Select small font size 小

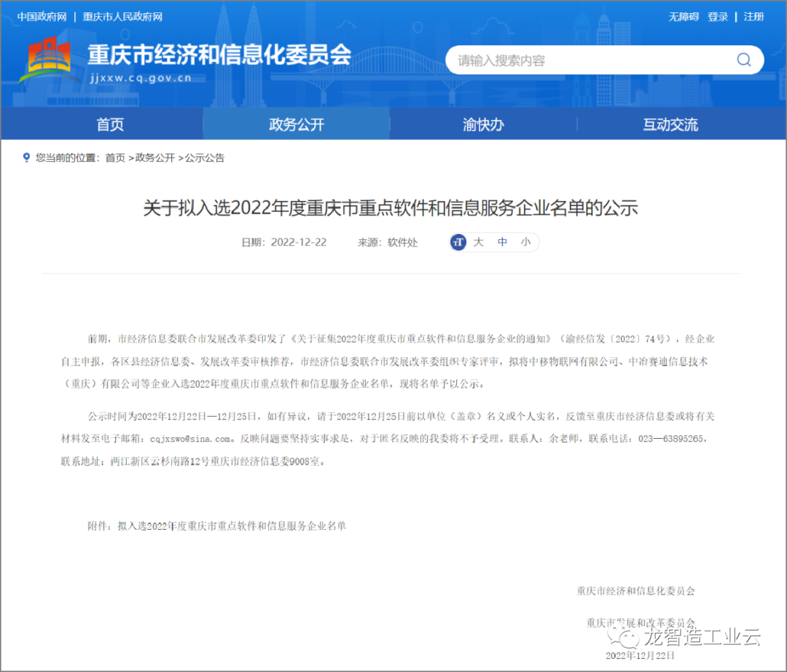(x=525, y=243)
